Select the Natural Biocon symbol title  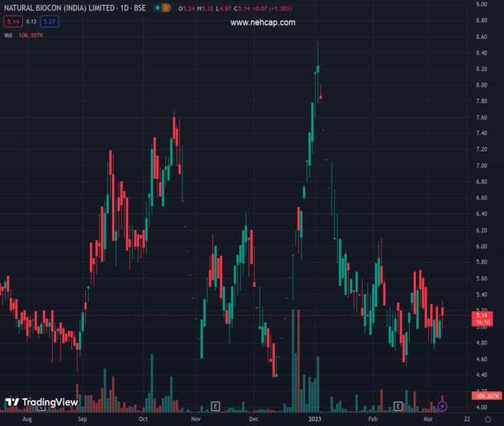pos(74,8)
